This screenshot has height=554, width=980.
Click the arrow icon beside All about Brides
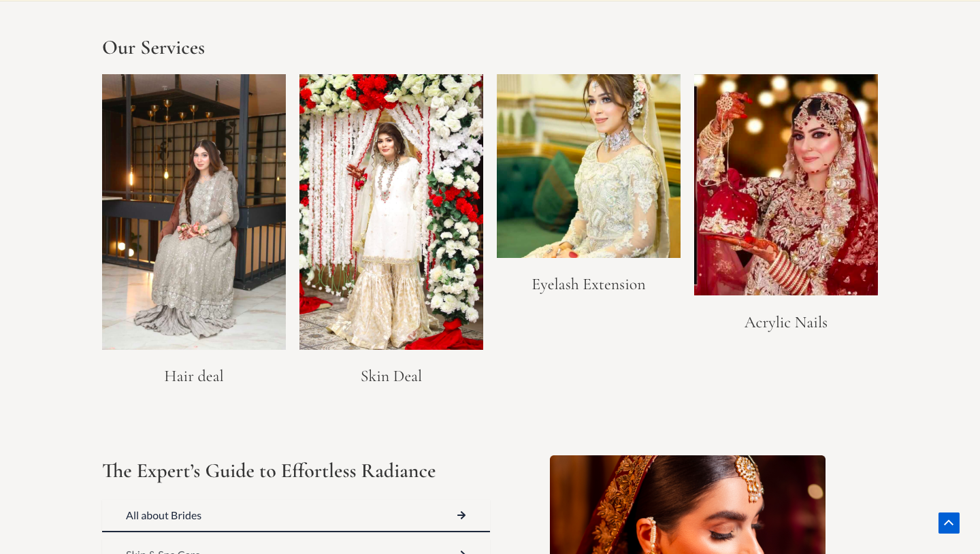point(461,515)
